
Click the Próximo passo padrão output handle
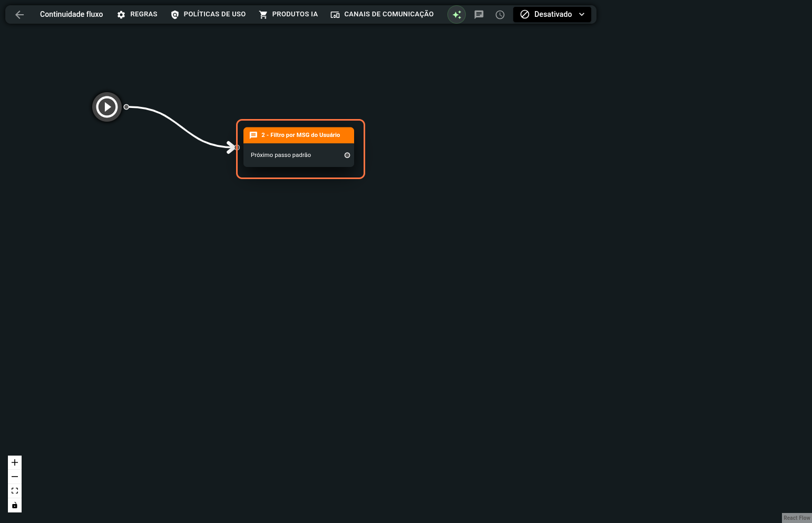347,155
